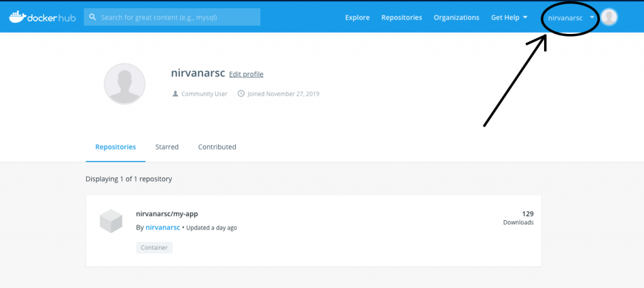Select the Repositories profile tab
This screenshot has height=288, width=644.
[115, 147]
